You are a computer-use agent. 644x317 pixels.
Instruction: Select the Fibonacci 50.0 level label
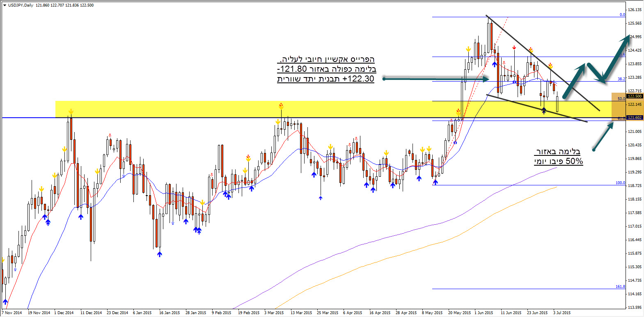(621, 99)
